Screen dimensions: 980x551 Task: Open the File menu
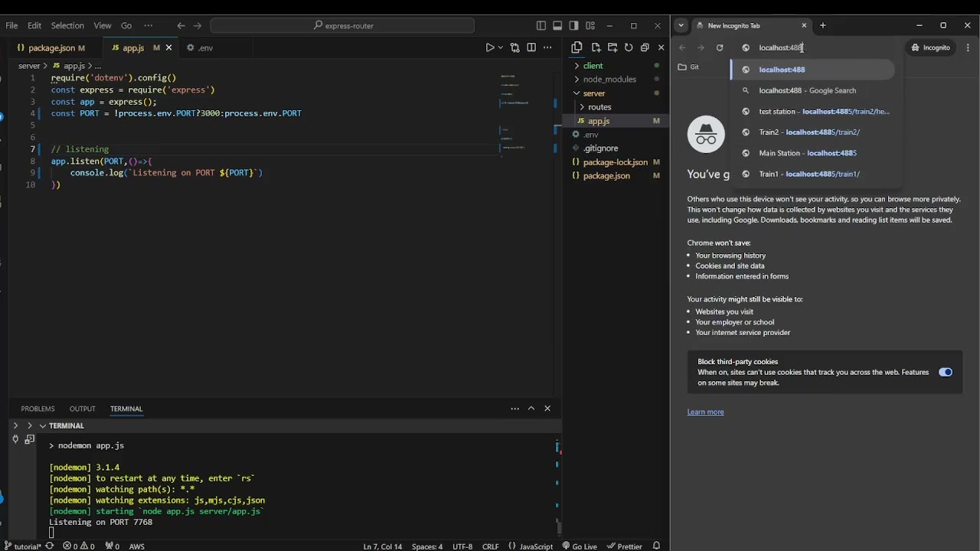[x=11, y=25]
